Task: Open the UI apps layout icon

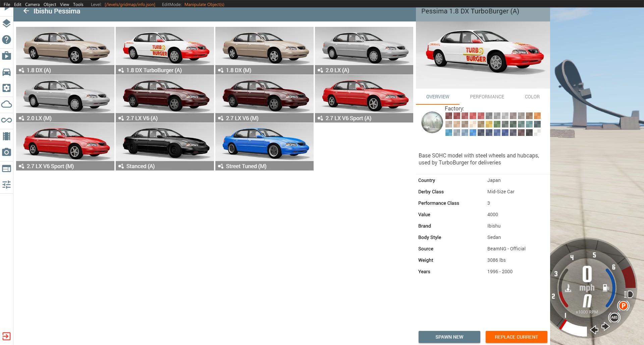Action: (x=6, y=168)
